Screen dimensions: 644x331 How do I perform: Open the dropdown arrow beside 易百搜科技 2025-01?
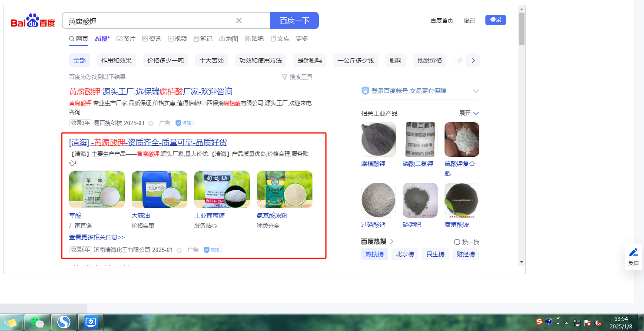point(151,123)
